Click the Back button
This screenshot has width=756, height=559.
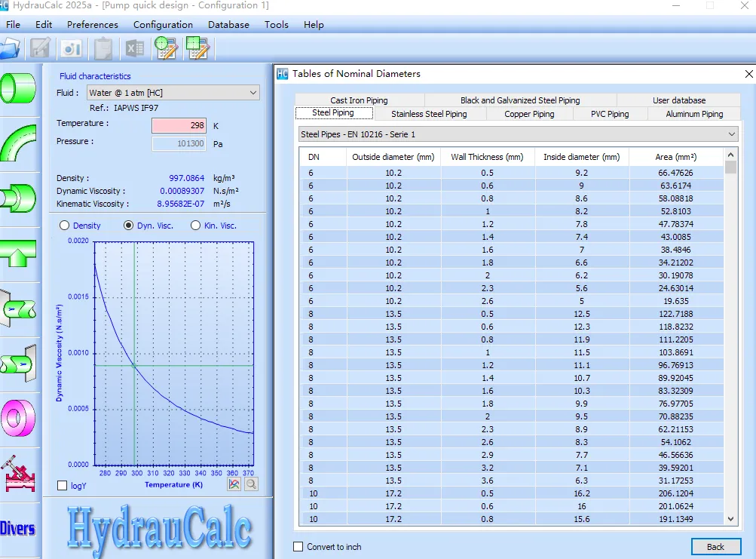(x=716, y=546)
